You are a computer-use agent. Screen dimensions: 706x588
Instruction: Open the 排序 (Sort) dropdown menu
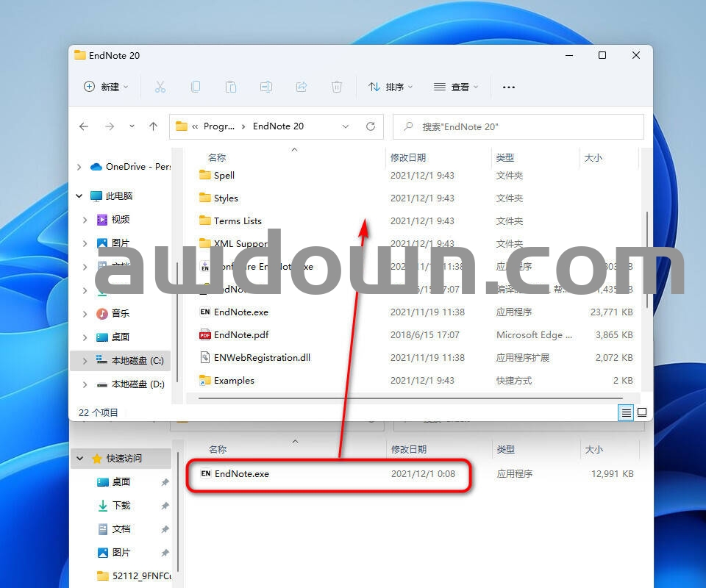coord(391,87)
